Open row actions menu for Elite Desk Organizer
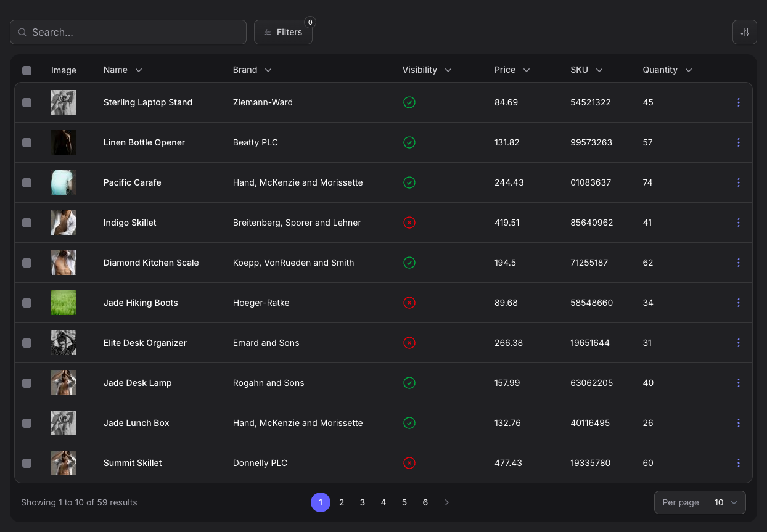The height and width of the screenshot is (532, 767). [739, 343]
